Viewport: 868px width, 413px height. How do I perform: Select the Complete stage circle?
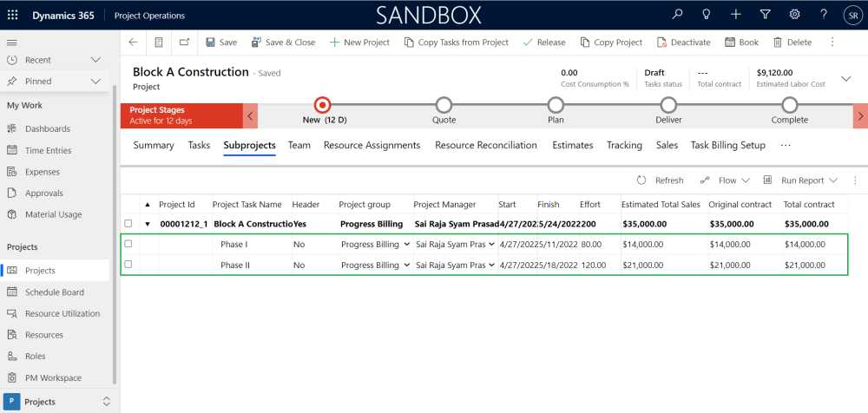[x=790, y=105]
